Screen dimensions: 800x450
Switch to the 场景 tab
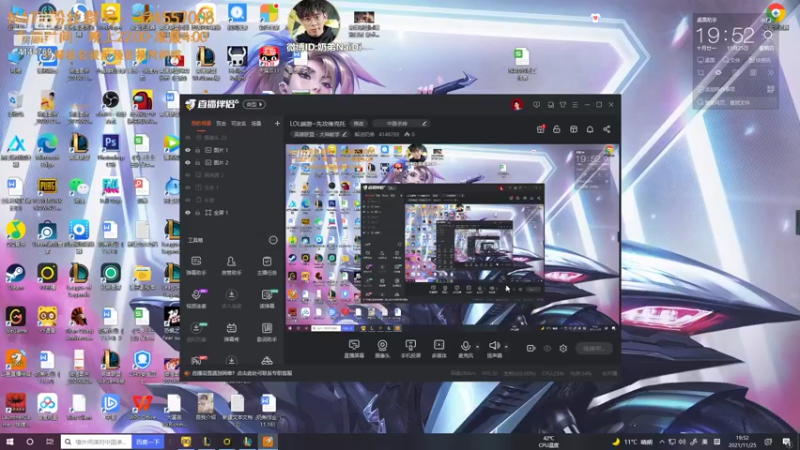(256, 123)
